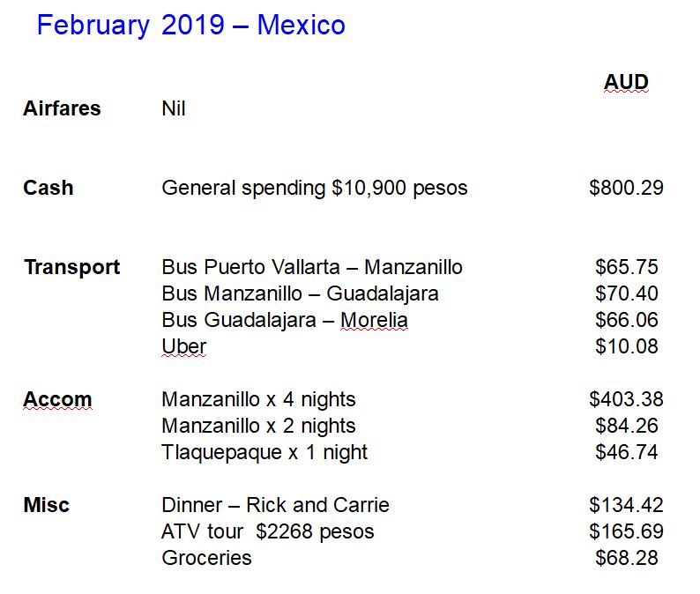Click the Uber transport entry
This screenshot has height=594, width=700.
click(x=183, y=346)
